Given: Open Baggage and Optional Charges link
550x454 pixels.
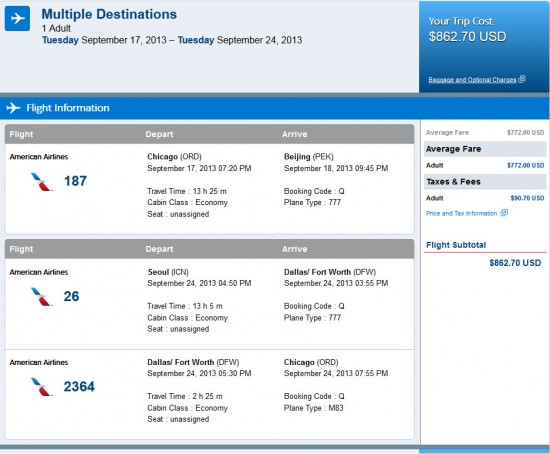Looking at the screenshot, I should (472, 80).
